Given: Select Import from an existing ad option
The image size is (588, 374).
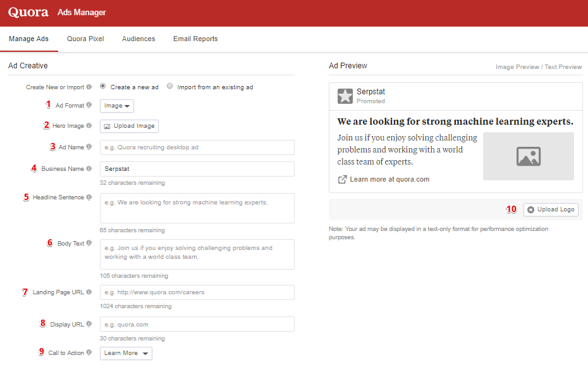Looking at the screenshot, I should pyautogui.click(x=170, y=86).
